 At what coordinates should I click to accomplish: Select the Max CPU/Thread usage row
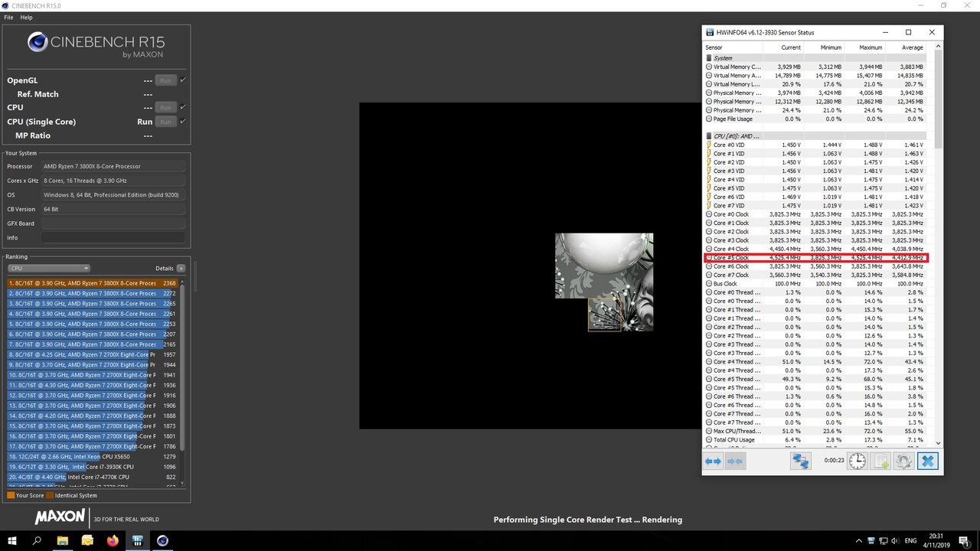tap(815, 431)
